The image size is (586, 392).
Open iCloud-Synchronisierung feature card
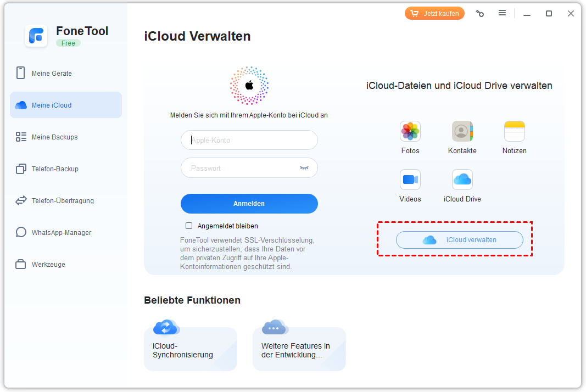(190, 349)
